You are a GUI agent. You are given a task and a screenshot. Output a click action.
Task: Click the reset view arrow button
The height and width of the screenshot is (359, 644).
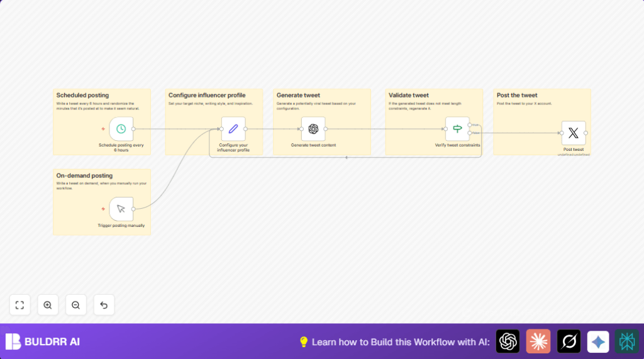click(x=104, y=305)
